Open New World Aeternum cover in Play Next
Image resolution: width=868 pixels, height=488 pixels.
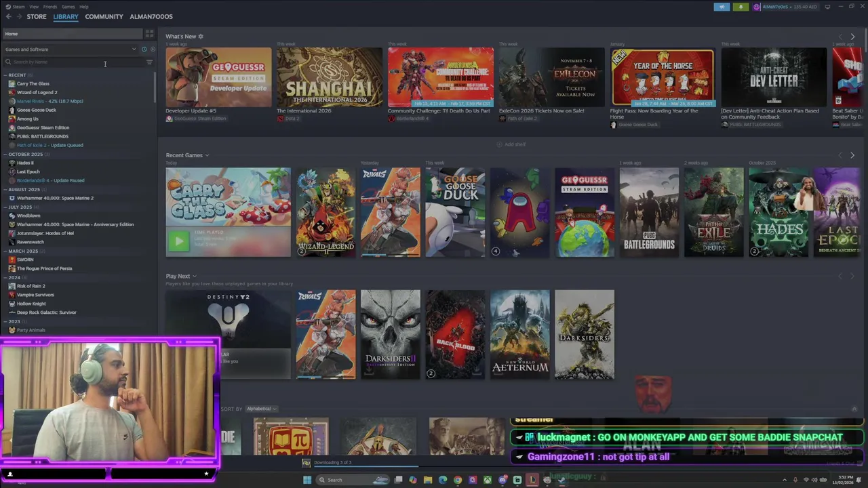tap(520, 335)
